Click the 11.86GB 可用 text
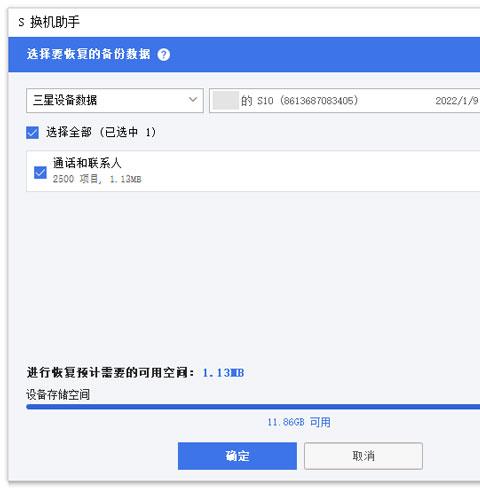 [299, 422]
